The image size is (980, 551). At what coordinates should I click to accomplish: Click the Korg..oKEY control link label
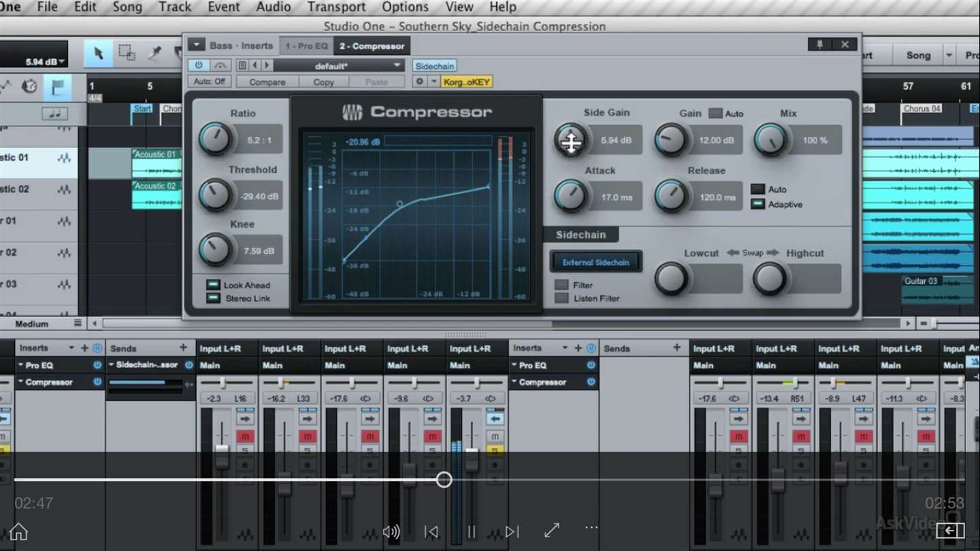[466, 82]
